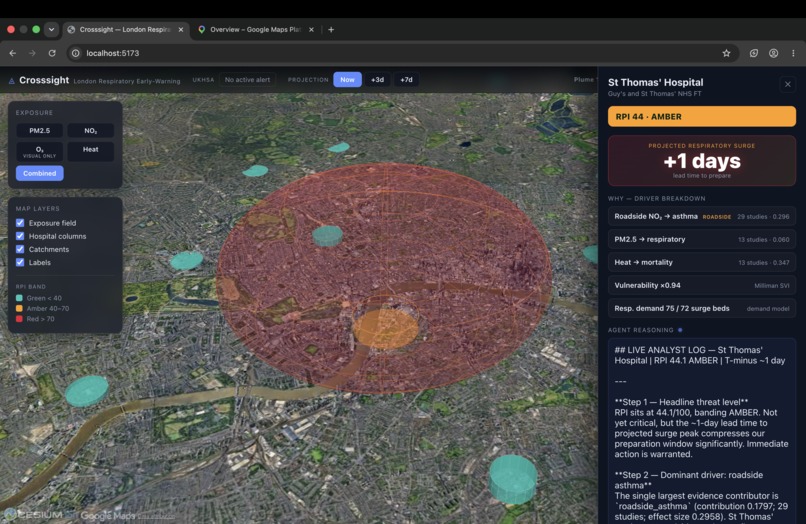Select the +7d projection
This screenshot has height=524, width=806.
click(406, 80)
